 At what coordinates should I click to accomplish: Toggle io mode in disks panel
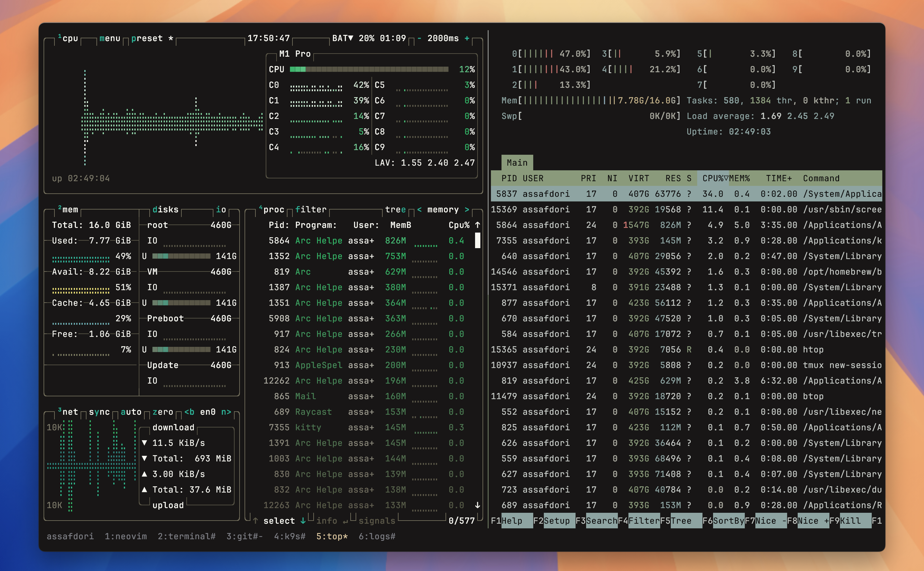point(221,210)
